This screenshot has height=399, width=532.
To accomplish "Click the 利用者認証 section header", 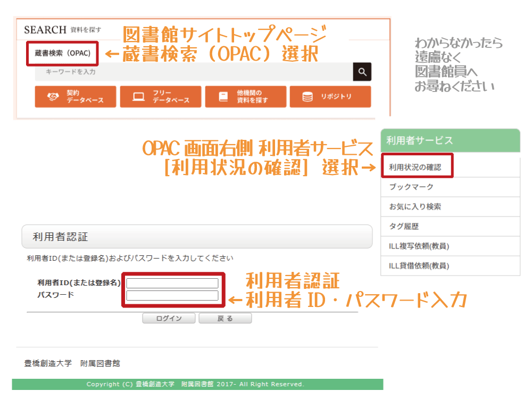I will tap(197, 237).
